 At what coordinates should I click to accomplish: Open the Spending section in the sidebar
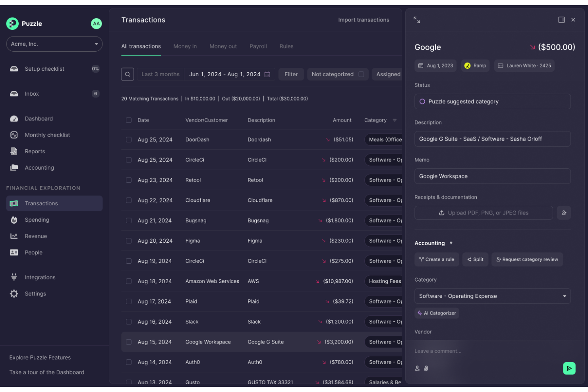click(x=37, y=220)
